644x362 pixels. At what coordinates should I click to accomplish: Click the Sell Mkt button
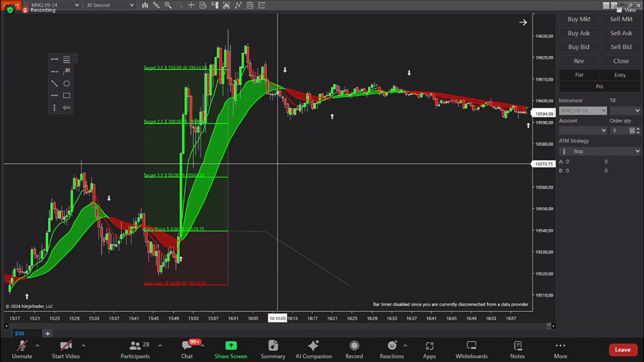(621, 19)
